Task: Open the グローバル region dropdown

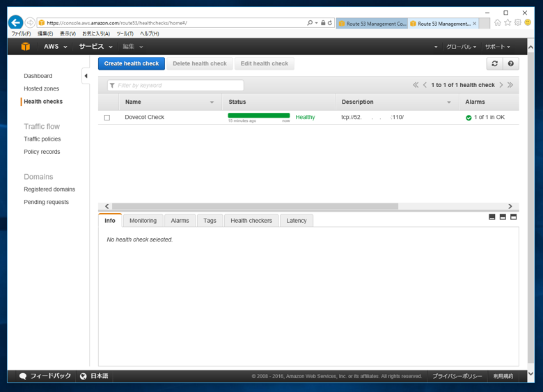Action: pyautogui.click(x=461, y=47)
